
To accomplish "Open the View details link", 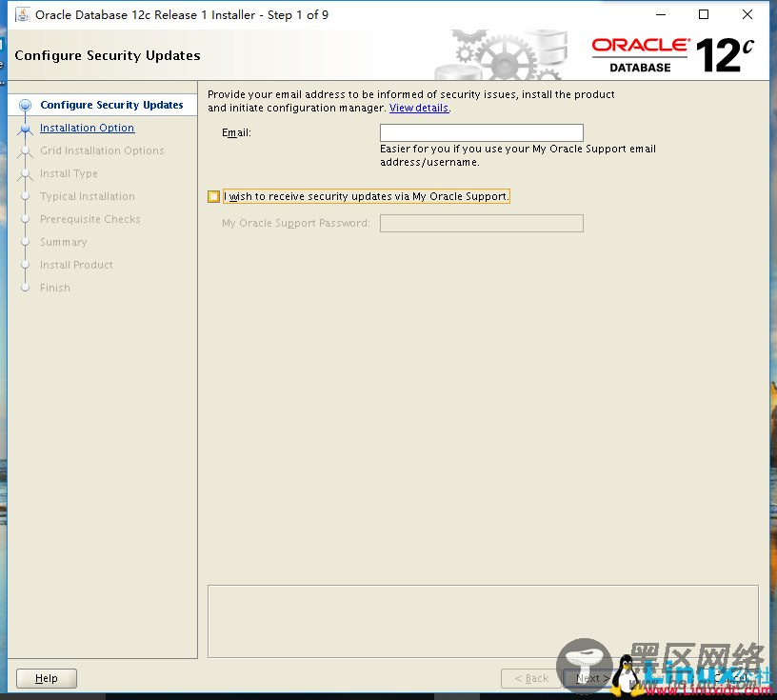I will 419,108.
